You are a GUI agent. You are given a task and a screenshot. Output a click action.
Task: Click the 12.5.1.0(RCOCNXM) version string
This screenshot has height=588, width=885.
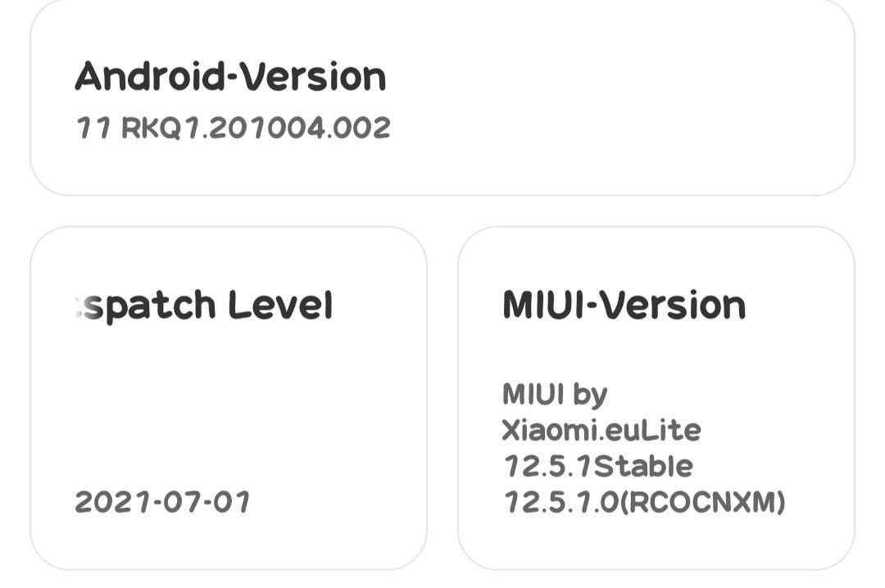pos(644,502)
